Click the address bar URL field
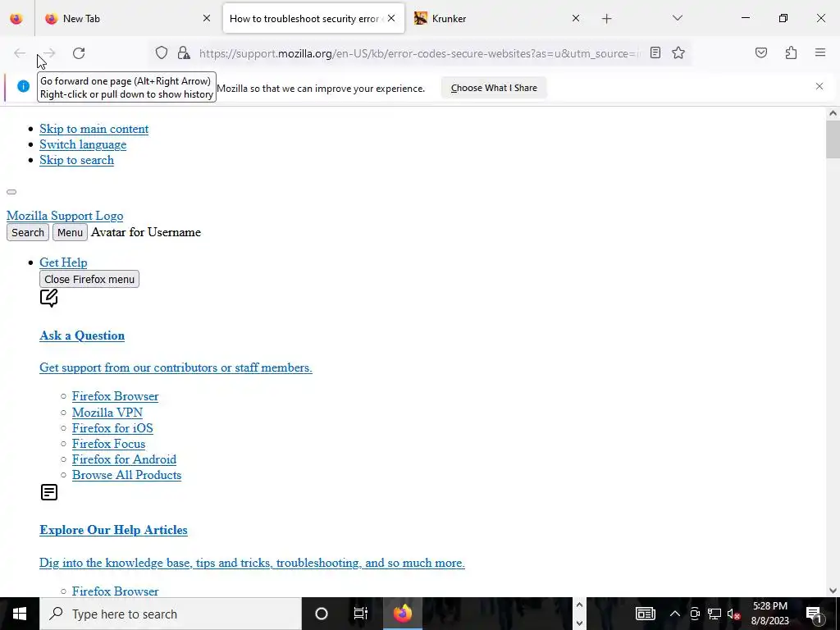This screenshot has width=840, height=630. pos(419,53)
